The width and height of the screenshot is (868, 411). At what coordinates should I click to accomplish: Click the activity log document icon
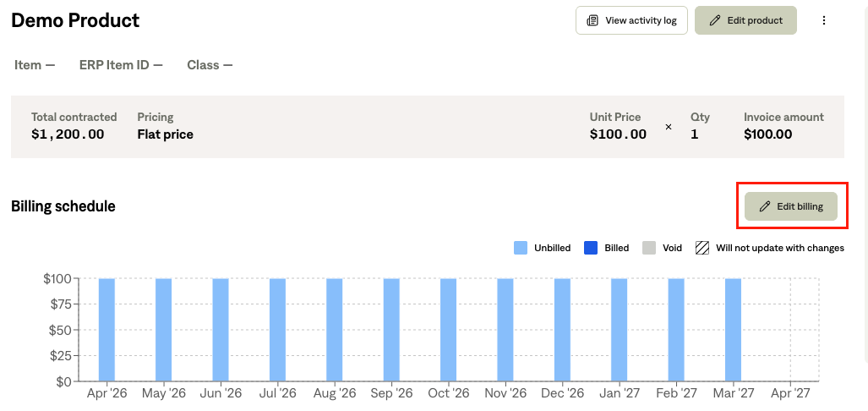[592, 20]
